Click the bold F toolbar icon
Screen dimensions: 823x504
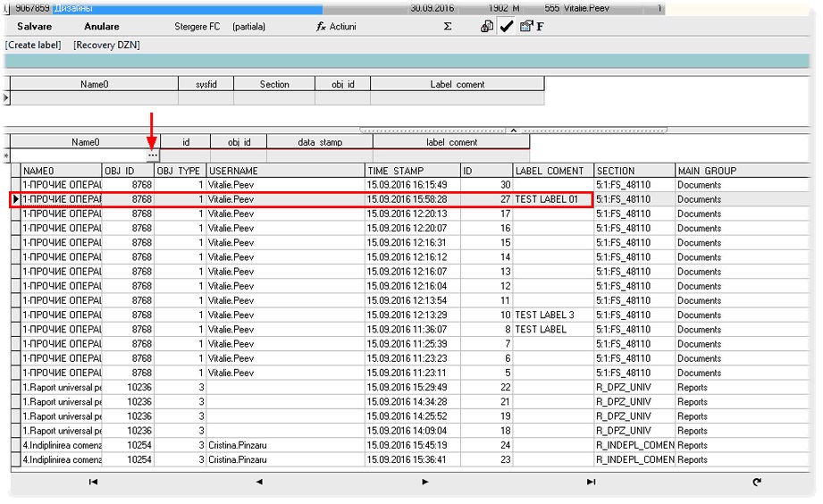[x=540, y=26]
